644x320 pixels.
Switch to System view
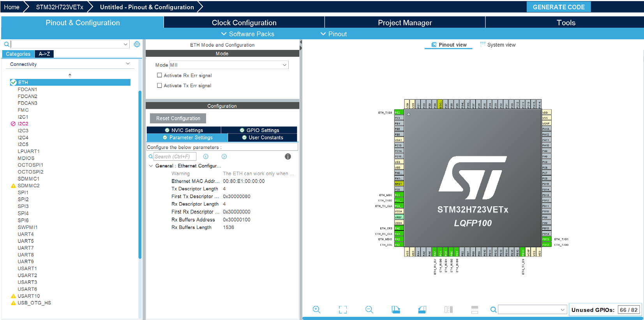498,45
